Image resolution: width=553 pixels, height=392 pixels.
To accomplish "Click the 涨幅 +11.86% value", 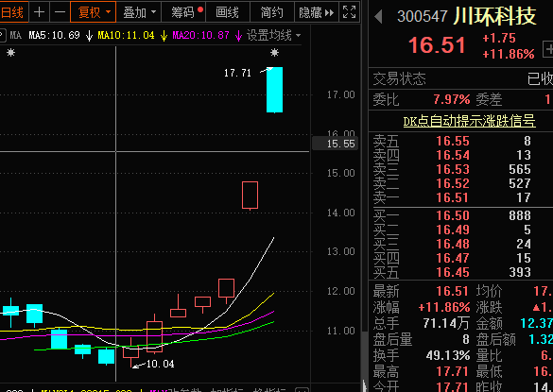I will (444, 307).
